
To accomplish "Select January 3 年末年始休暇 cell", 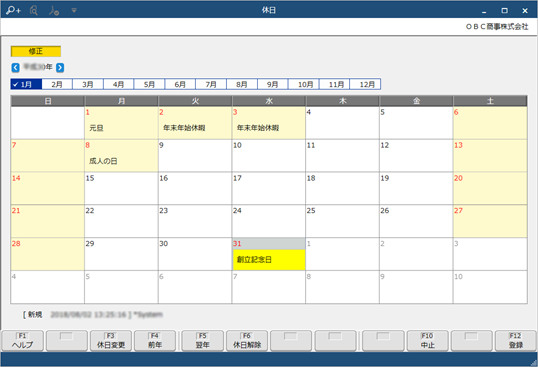I will pos(269,123).
